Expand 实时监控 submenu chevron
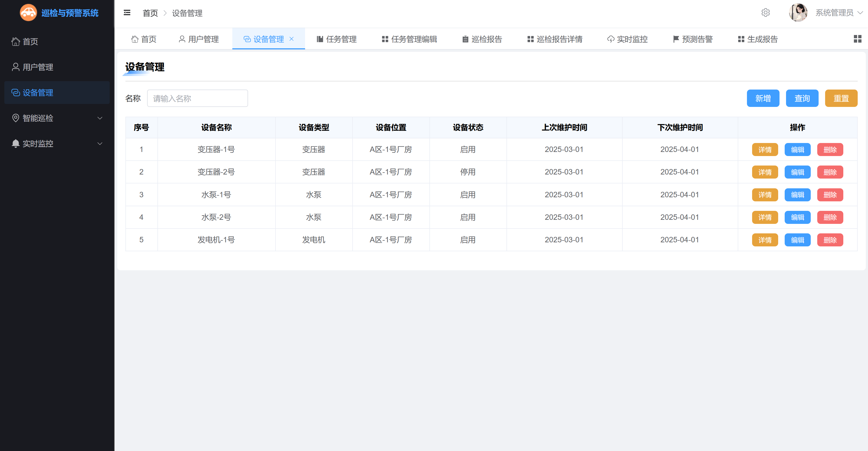The image size is (868, 451). [100, 144]
